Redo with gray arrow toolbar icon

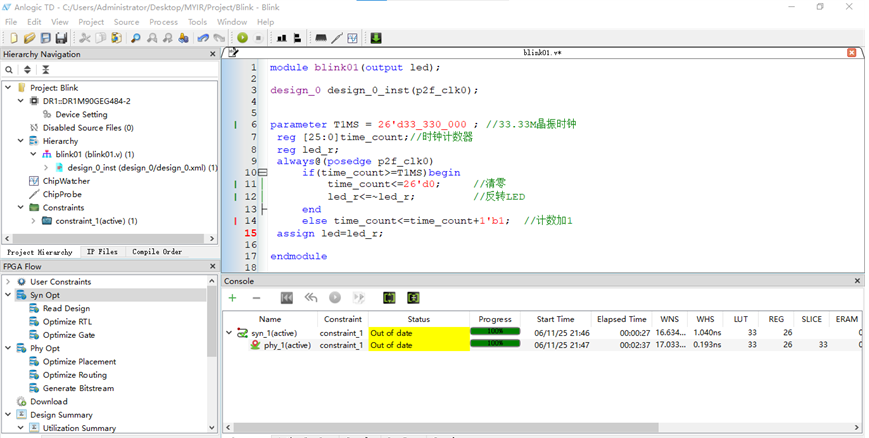pyautogui.click(x=219, y=38)
